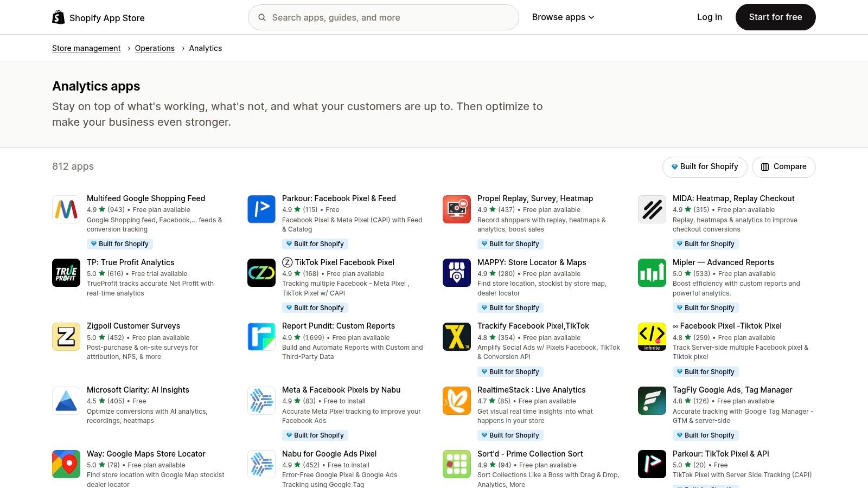Open Trackify Facebook Pixel,TikTok app page

pyautogui.click(x=533, y=325)
